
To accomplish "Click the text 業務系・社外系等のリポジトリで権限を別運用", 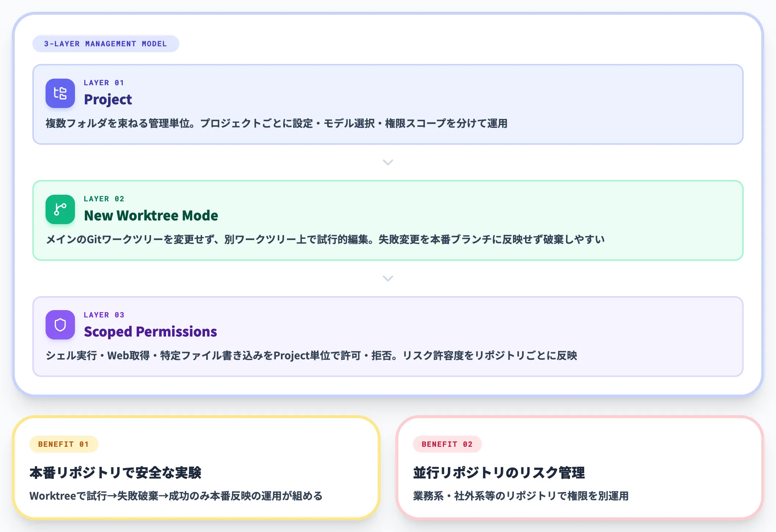I will (x=521, y=496).
